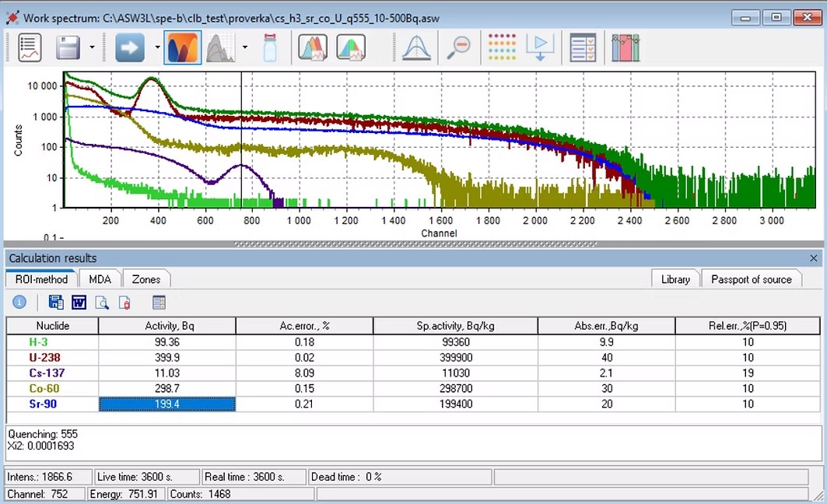Open dropdown arrow next to save icon

coord(92,48)
